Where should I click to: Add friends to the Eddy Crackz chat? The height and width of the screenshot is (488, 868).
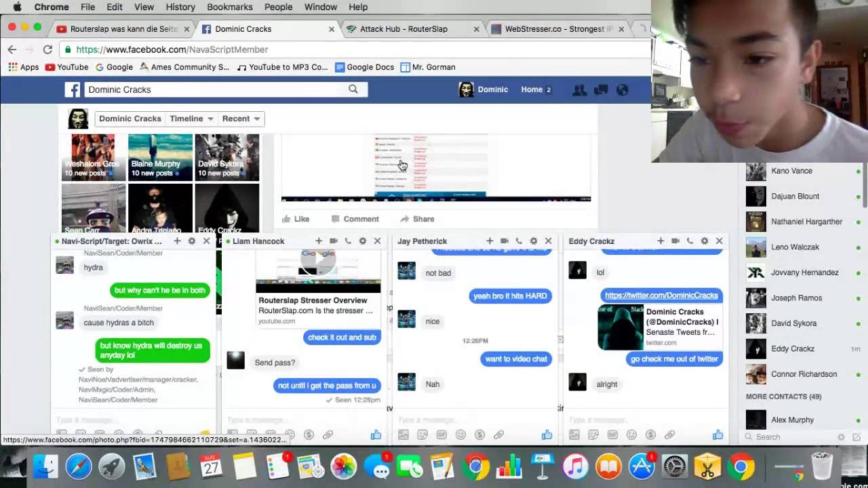(660, 241)
